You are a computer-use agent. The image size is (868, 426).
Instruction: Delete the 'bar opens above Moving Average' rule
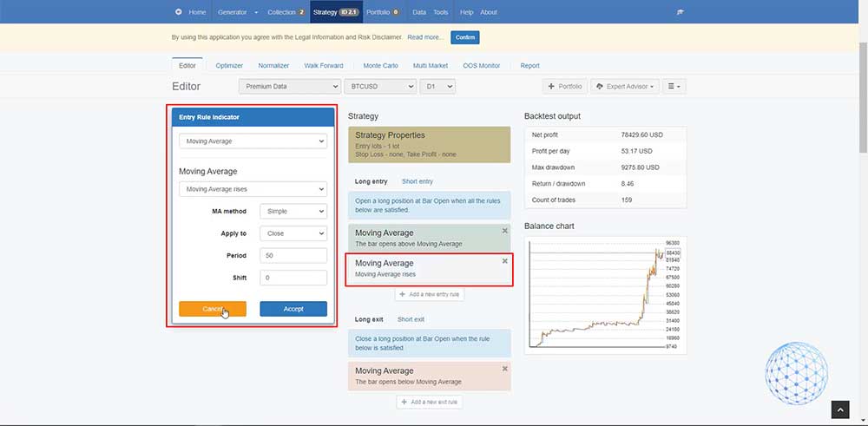[504, 231]
